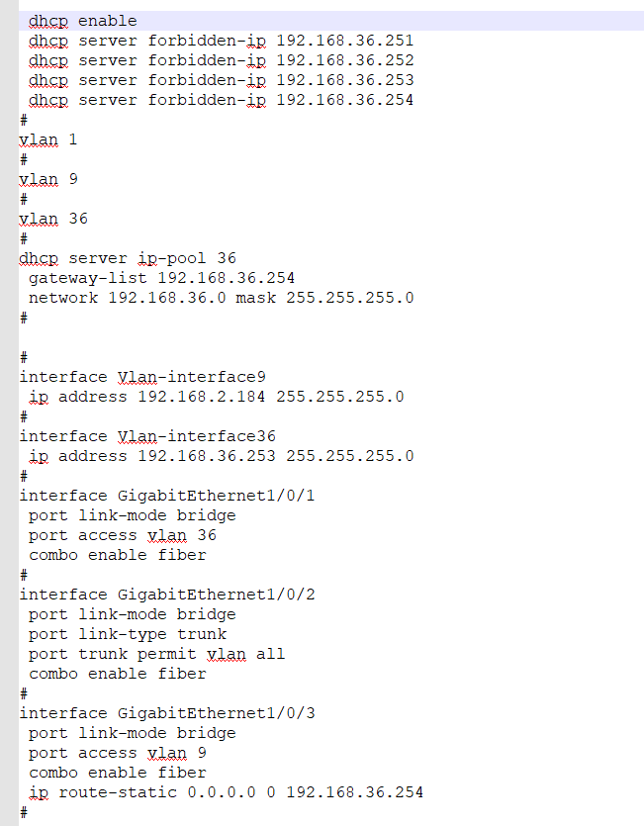This screenshot has width=644, height=826.
Task: Click the "network 192.168.36.0 mask" line
Action: coord(221,298)
